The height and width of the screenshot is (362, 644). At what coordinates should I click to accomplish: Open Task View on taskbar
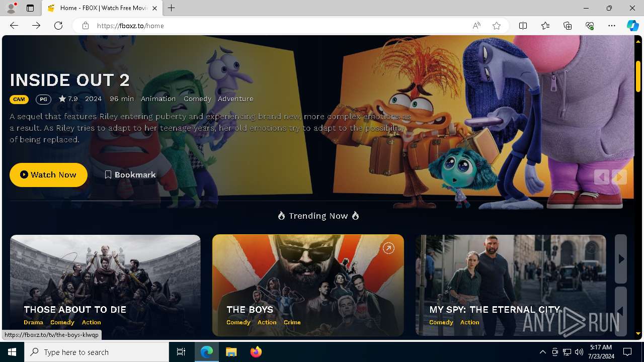(181, 352)
